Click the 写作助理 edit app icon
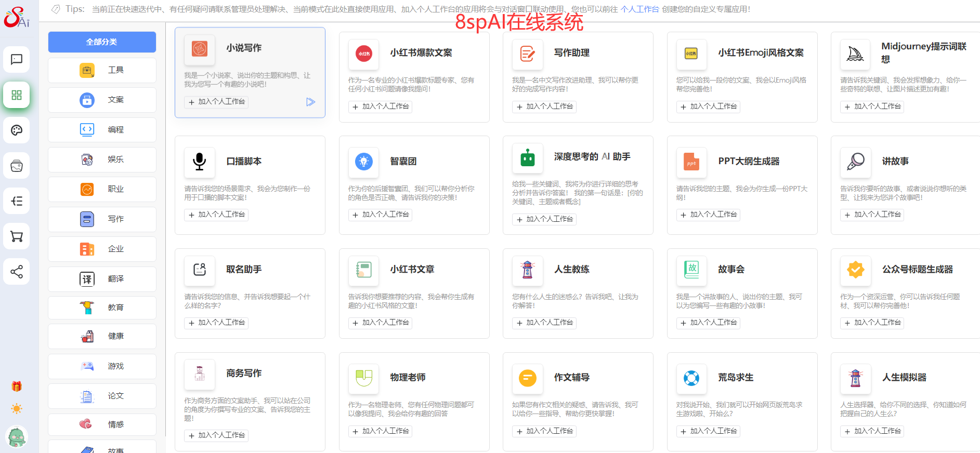The height and width of the screenshot is (453, 980). coord(527,54)
